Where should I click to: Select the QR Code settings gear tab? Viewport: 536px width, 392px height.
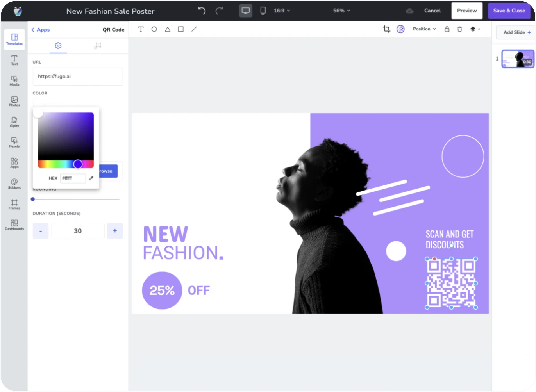58,46
